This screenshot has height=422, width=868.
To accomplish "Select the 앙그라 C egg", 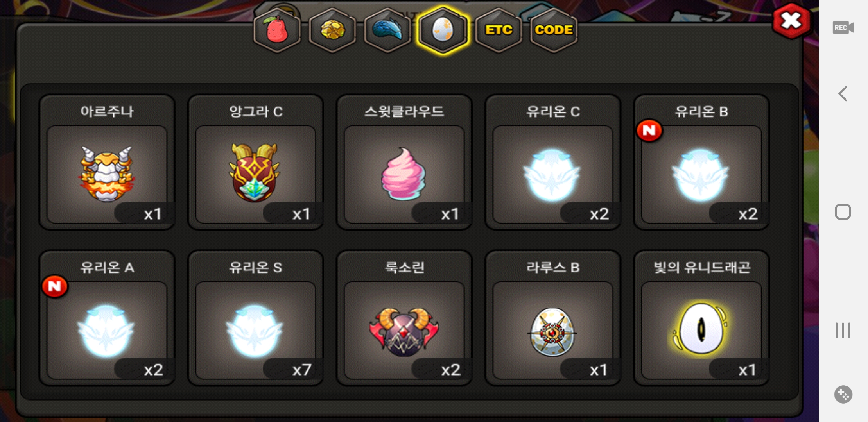I will pyautogui.click(x=255, y=162).
